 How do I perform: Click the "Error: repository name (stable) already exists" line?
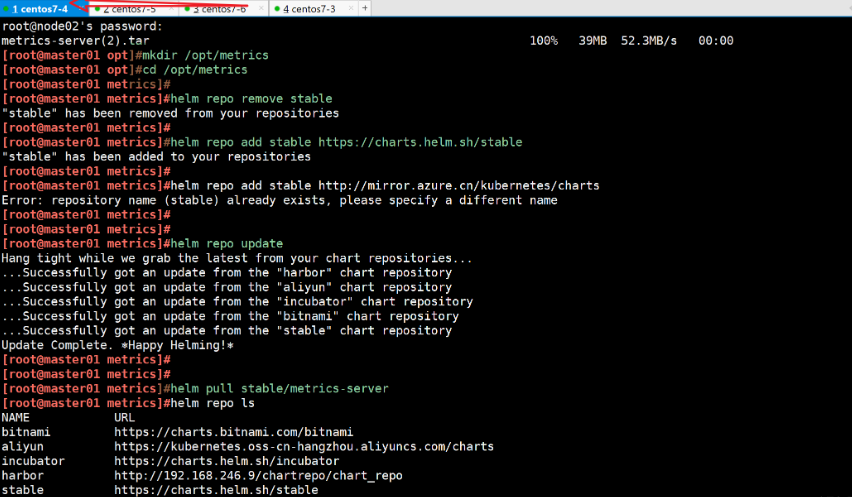(x=279, y=200)
